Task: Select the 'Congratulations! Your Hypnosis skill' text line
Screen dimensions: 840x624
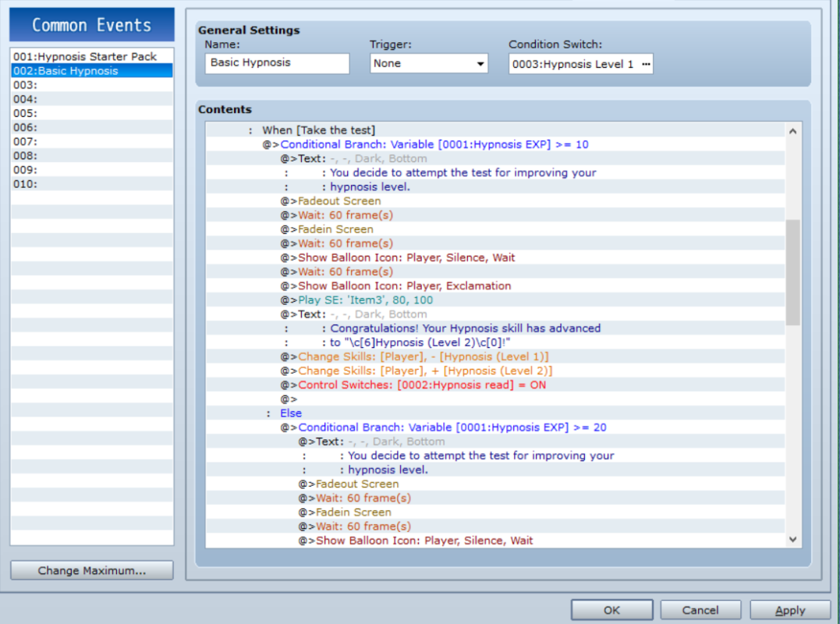Action: (495, 328)
